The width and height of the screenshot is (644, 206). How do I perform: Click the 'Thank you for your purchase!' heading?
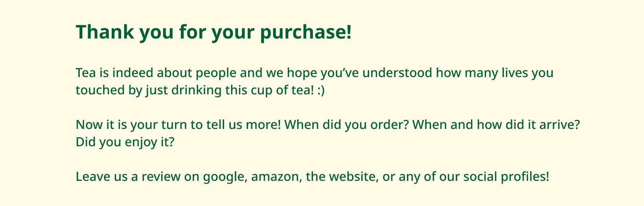(213, 32)
